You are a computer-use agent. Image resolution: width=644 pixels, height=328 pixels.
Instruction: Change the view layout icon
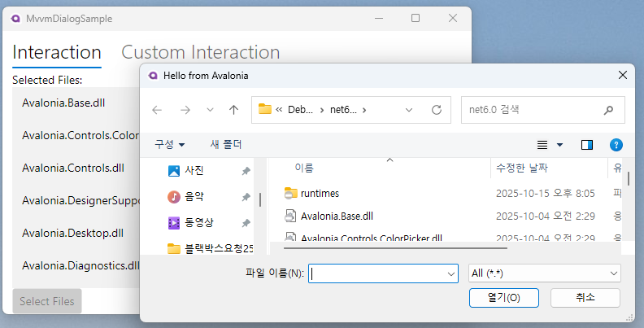point(542,145)
